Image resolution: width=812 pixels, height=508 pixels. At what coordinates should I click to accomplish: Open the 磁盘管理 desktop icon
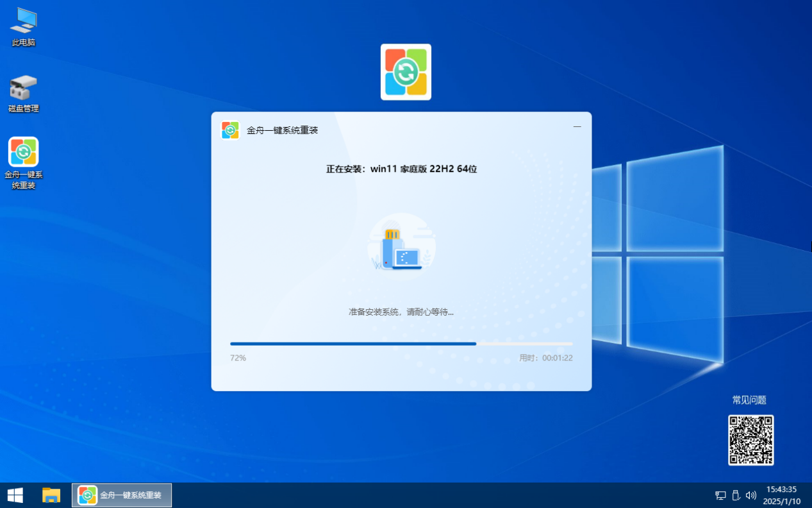[24, 94]
